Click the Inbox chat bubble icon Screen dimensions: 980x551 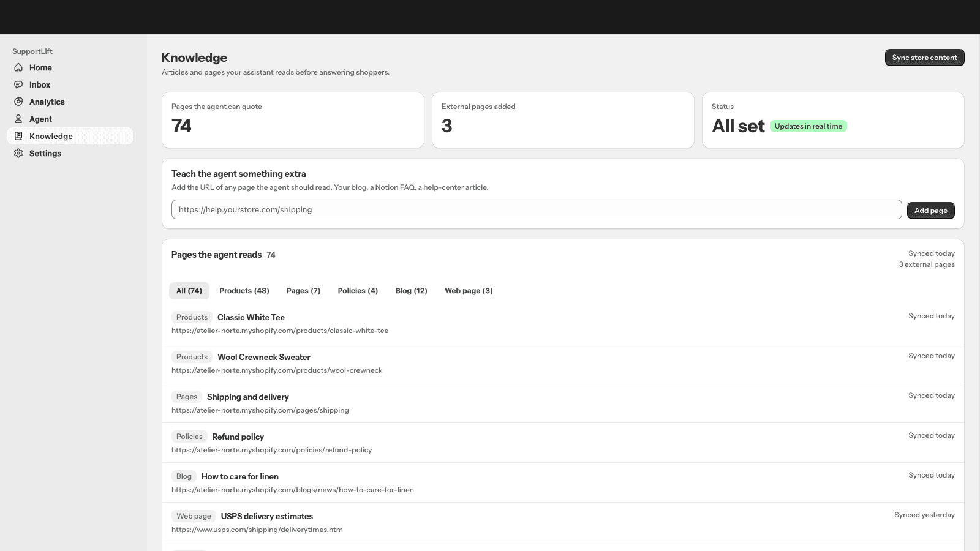pyautogui.click(x=18, y=84)
